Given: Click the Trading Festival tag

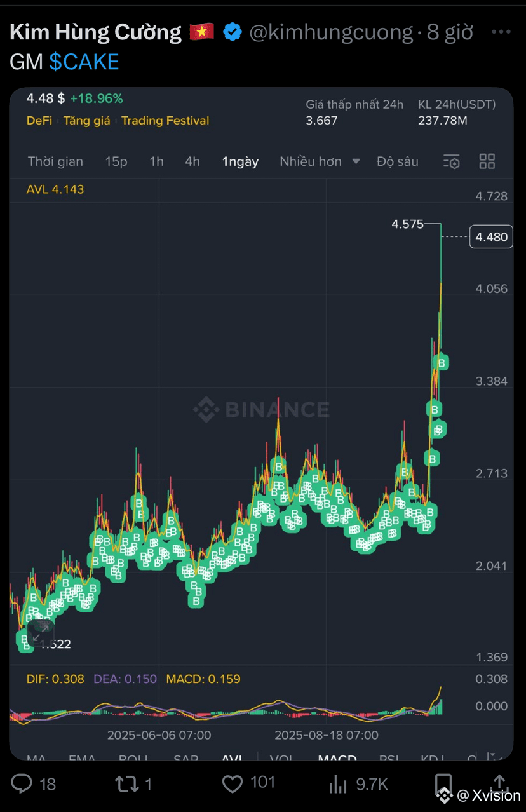Looking at the screenshot, I should click(165, 120).
